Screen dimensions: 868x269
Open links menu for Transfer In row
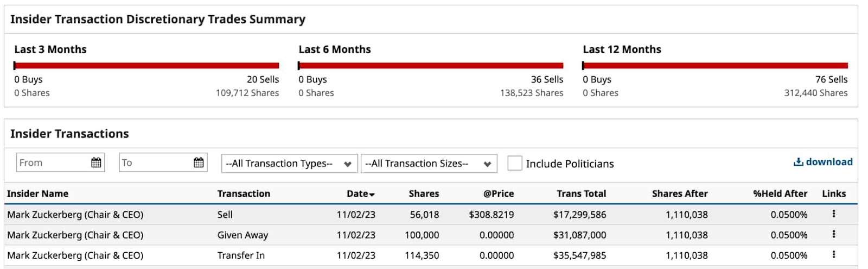click(x=834, y=254)
